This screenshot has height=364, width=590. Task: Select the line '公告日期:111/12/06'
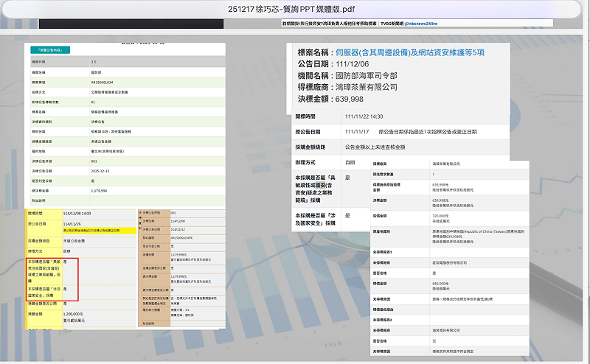pos(333,64)
